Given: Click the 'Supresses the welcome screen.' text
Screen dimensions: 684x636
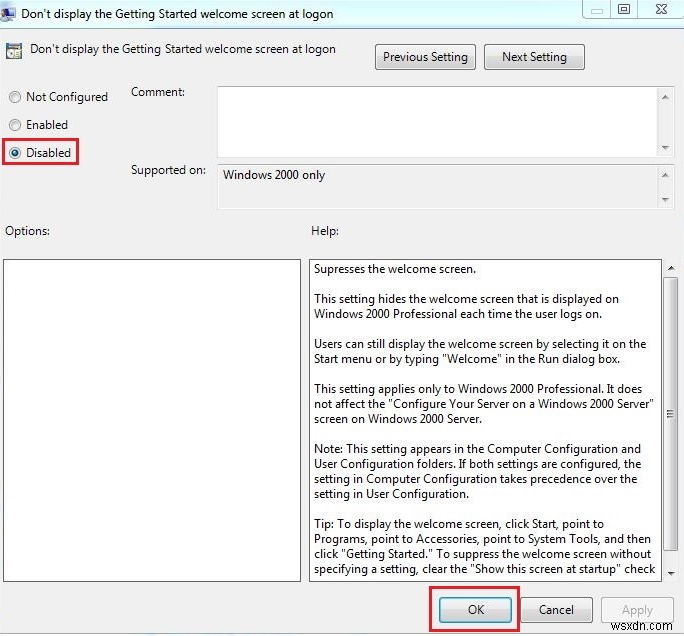Looking at the screenshot, I should 395,269.
